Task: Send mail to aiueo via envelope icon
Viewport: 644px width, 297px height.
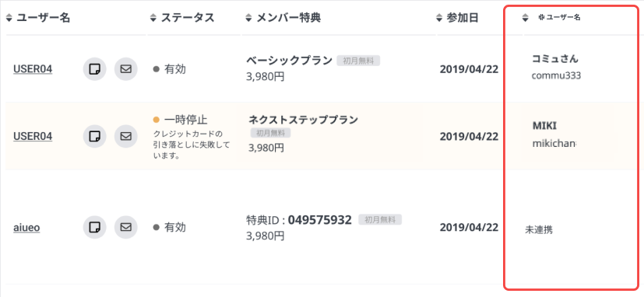Action: pos(125,227)
